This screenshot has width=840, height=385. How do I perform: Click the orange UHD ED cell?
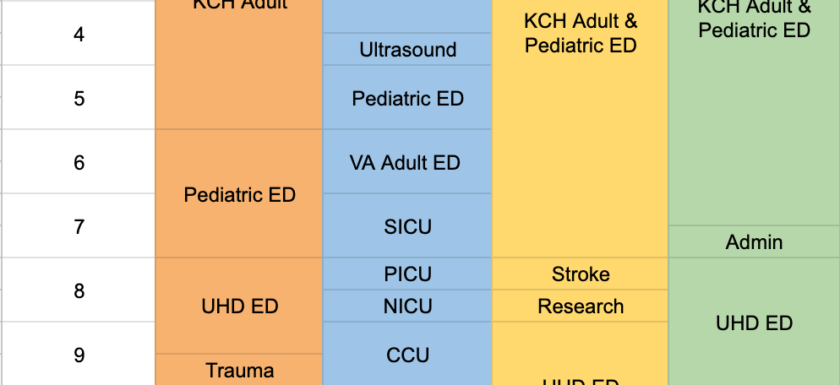[239, 306]
